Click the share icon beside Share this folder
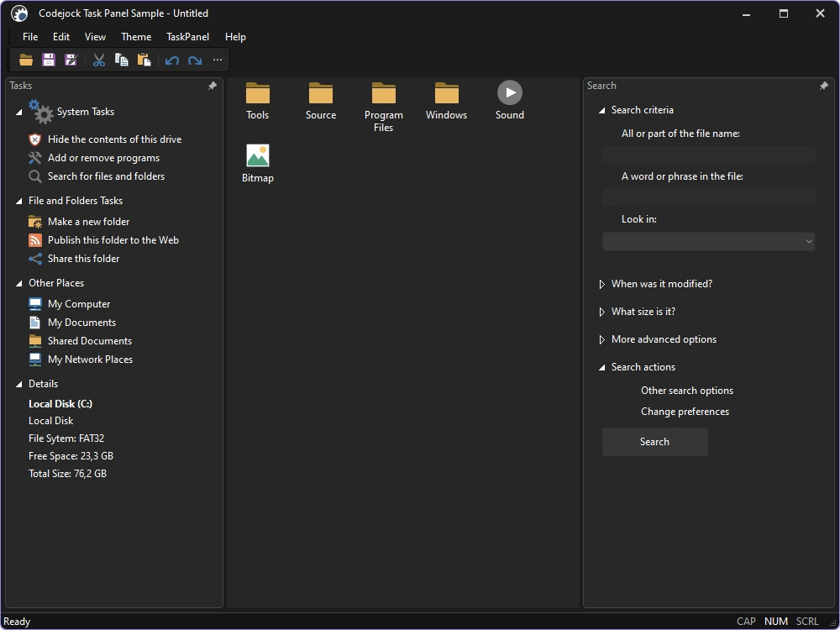840x630 pixels. click(x=34, y=259)
